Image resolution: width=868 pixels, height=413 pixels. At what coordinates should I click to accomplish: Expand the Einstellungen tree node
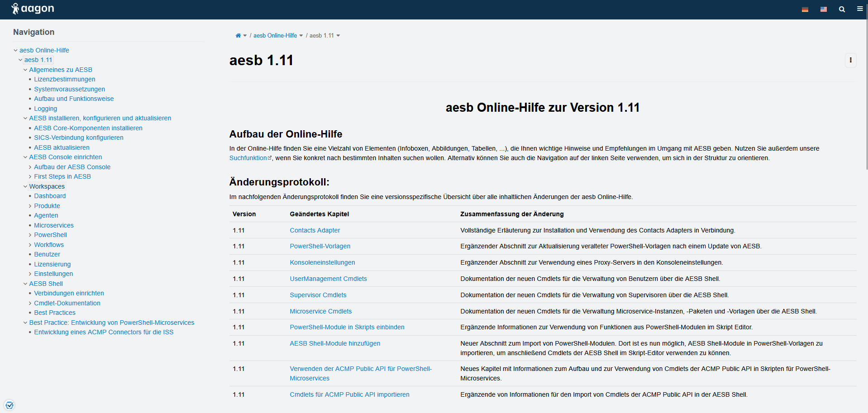point(30,274)
